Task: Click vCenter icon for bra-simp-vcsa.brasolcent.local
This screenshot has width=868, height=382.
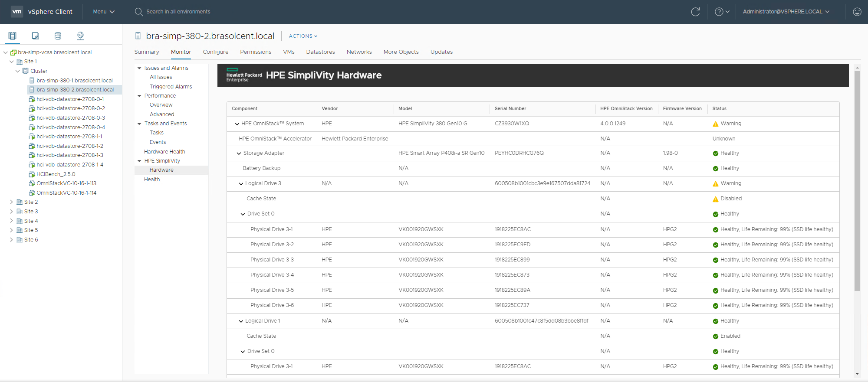Action: coord(13,52)
